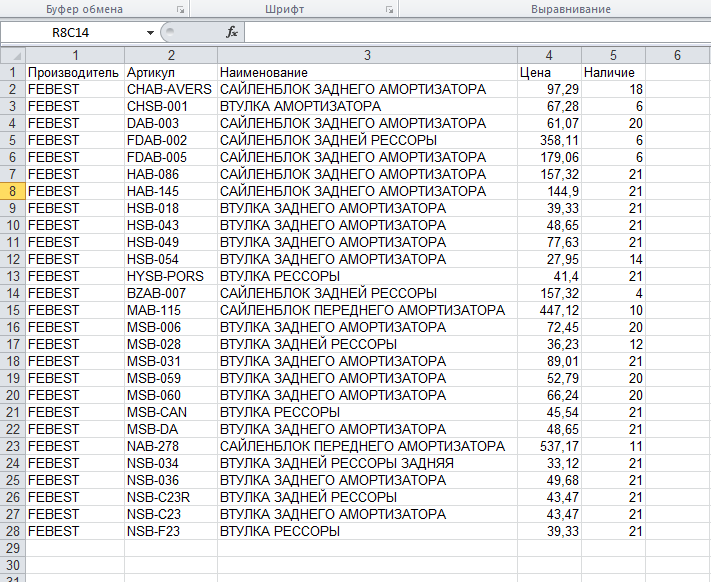Click price cell 27,95
This screenshot has width=711, height=582.
[x=549, y=259]
